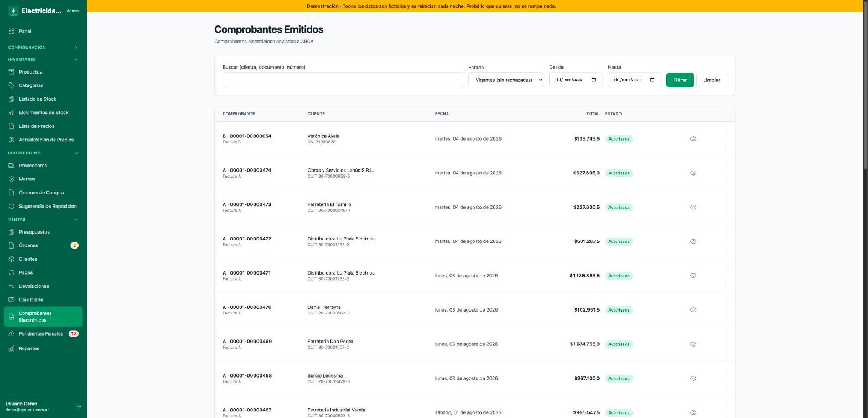Click the Caja Diaria icon
The height and width of the screenshot is (418, 868).
click(11, 300)
